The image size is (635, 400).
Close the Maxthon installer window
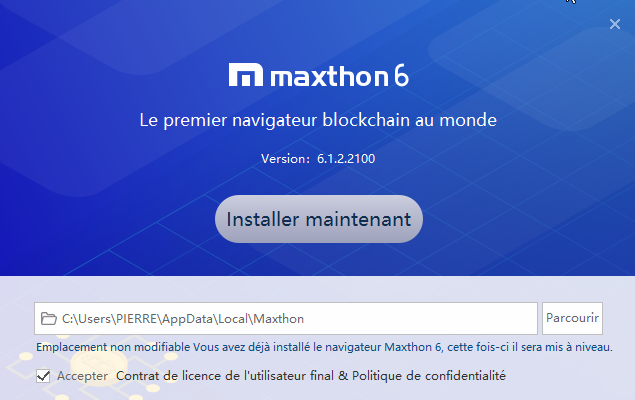pyautogui.click(x=615, y=24)
